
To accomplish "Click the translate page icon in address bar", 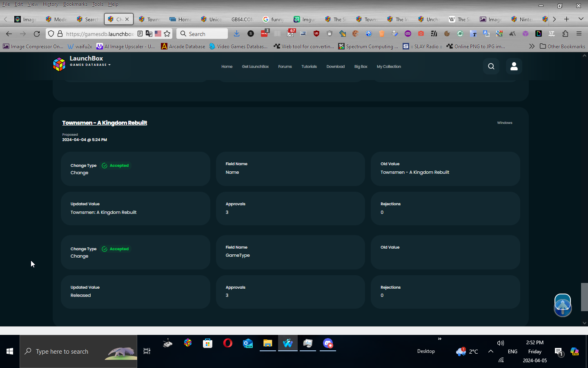I will click(149, 34).
